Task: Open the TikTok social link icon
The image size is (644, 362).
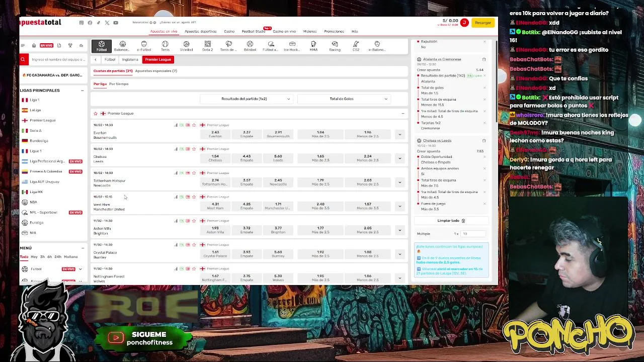Action: click(99, 23)
